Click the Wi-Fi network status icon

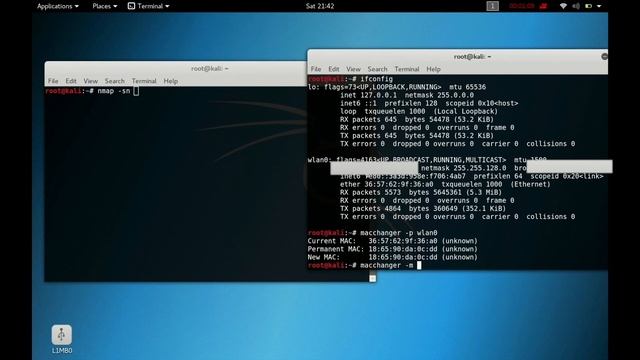(x=563, y=6)
